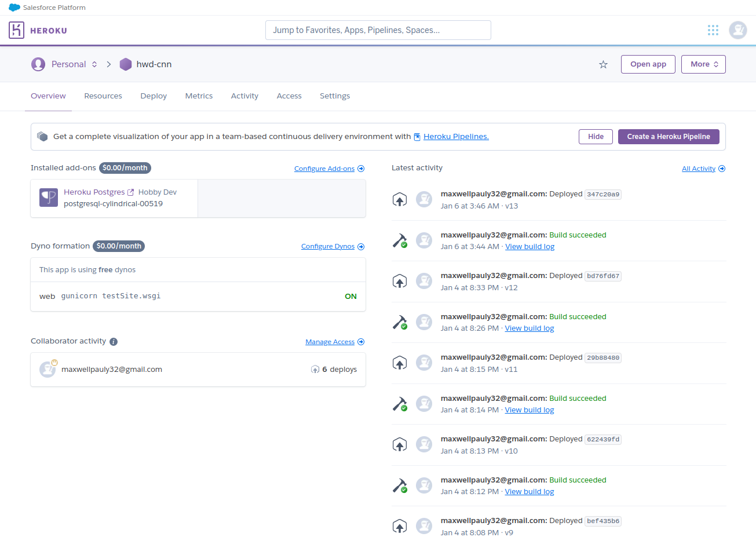
Task: Click Configure Add-ons link
Action: [324, 169]
